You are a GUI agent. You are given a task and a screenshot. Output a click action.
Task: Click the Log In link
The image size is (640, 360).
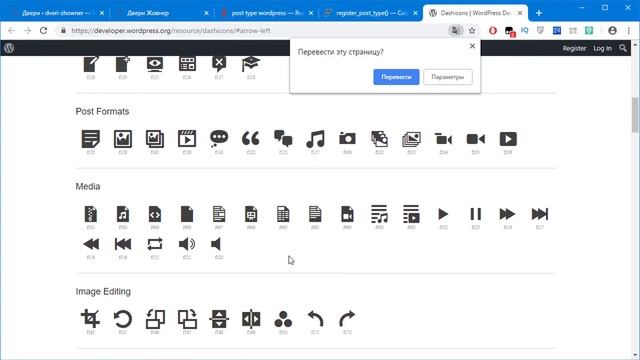pyautogui.click(x=602, y=48)
